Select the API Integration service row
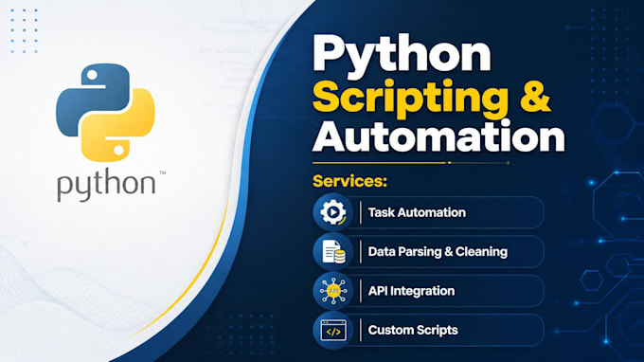 428,291
